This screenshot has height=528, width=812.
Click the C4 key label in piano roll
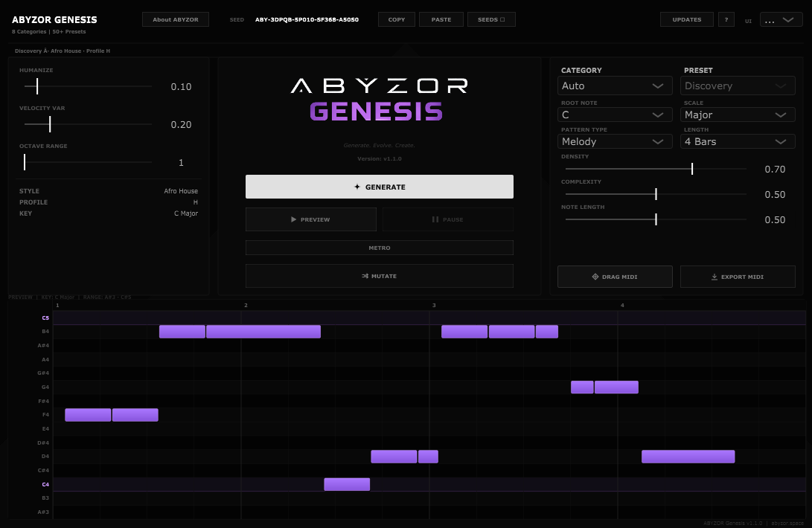(x=45, y=485)
